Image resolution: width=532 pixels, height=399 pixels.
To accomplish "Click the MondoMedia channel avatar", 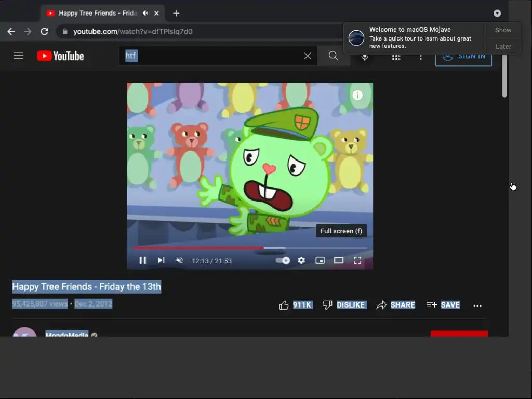I will 24,332.
